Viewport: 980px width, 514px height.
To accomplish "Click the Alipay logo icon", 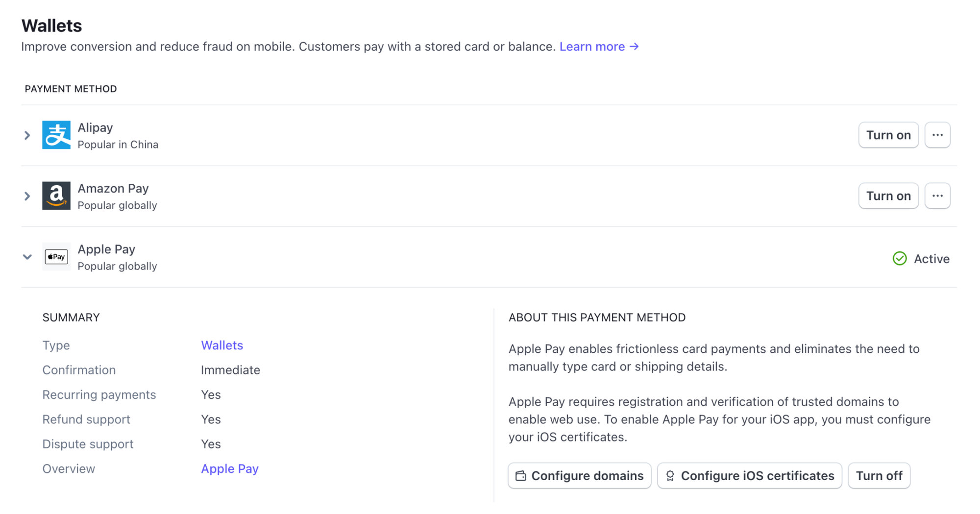I will coord(56,135).
